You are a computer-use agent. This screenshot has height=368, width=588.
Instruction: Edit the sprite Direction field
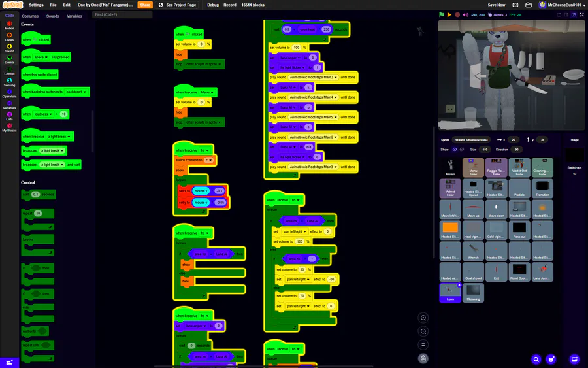(516, 149)
